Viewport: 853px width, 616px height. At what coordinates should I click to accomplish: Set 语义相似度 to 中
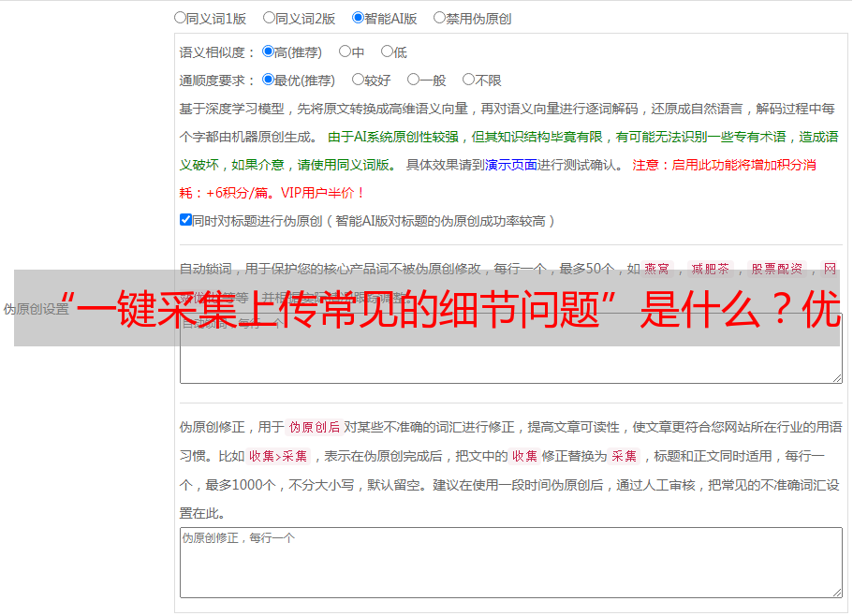[345, 51]
